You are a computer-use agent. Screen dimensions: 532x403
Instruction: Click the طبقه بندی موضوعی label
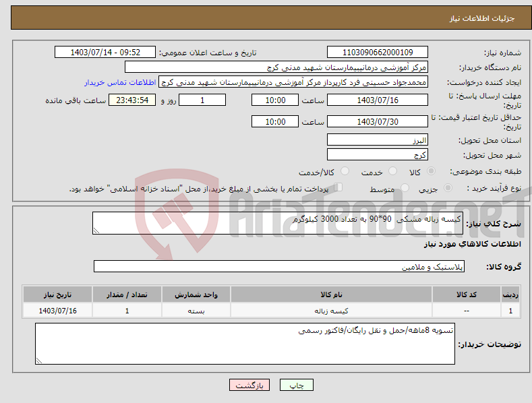485,172
